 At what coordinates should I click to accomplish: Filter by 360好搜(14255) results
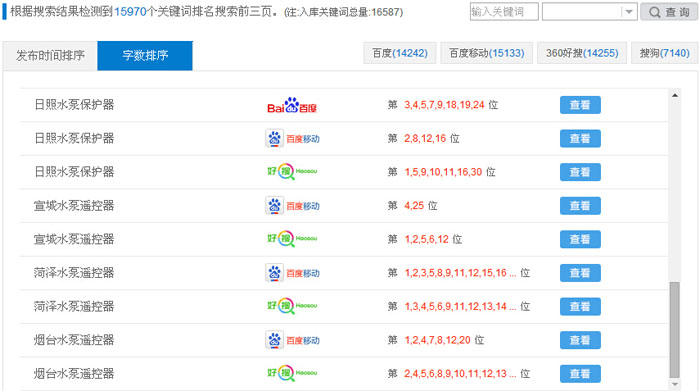pyautogui.click(x=582, y=53)
